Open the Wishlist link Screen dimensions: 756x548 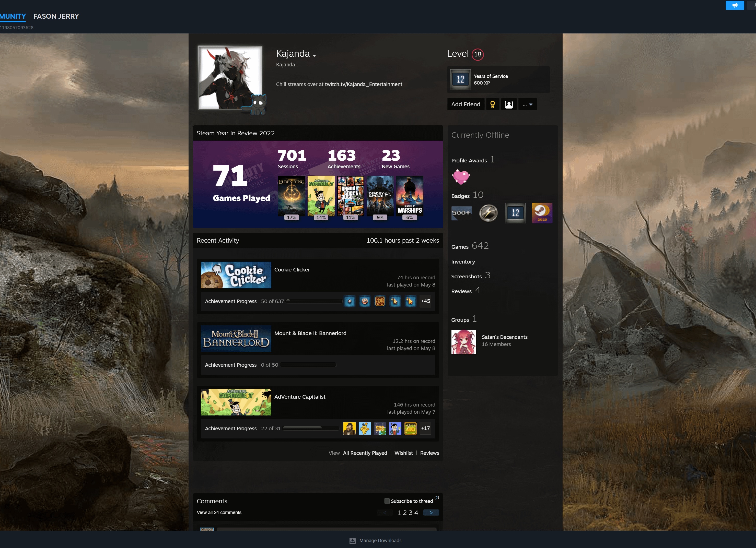[403, 453]
